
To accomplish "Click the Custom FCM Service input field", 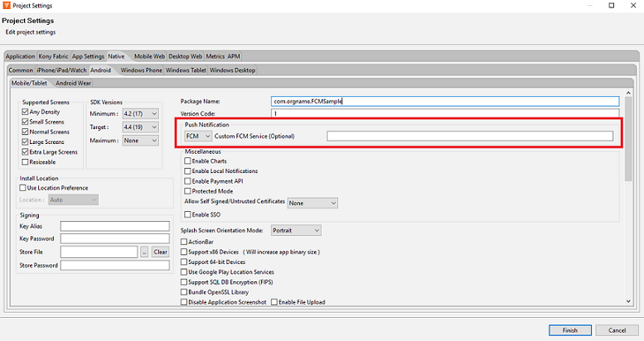I will pyautogui.click(x=469, y=136).
